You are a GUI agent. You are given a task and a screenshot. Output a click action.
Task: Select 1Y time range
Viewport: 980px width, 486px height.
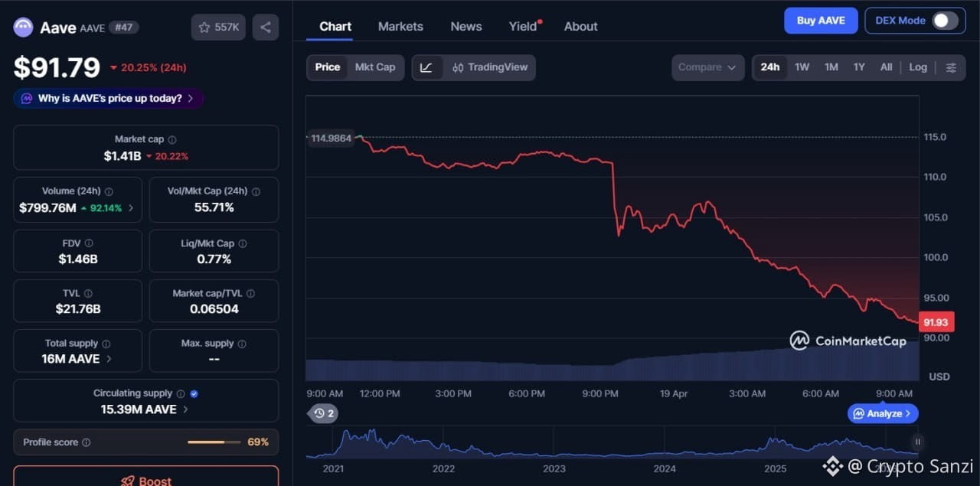859,67
